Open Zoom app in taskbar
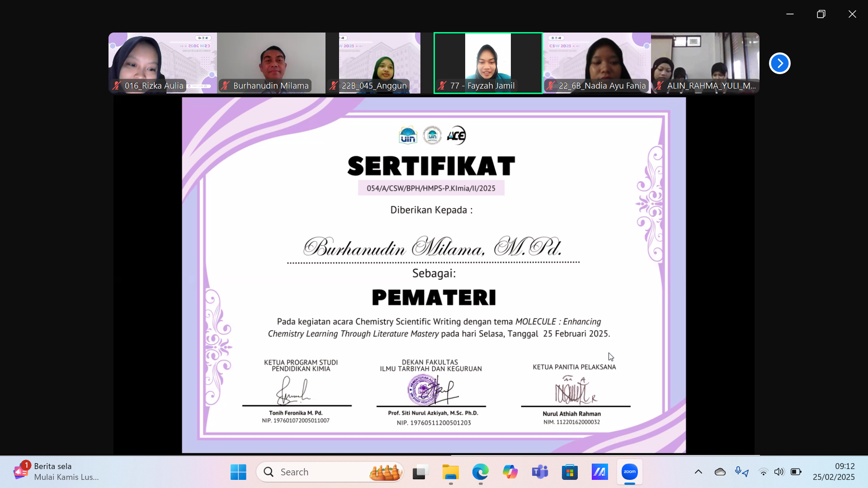Image resolution: width=868 pixels, height=488 pixels. (629, 472)
